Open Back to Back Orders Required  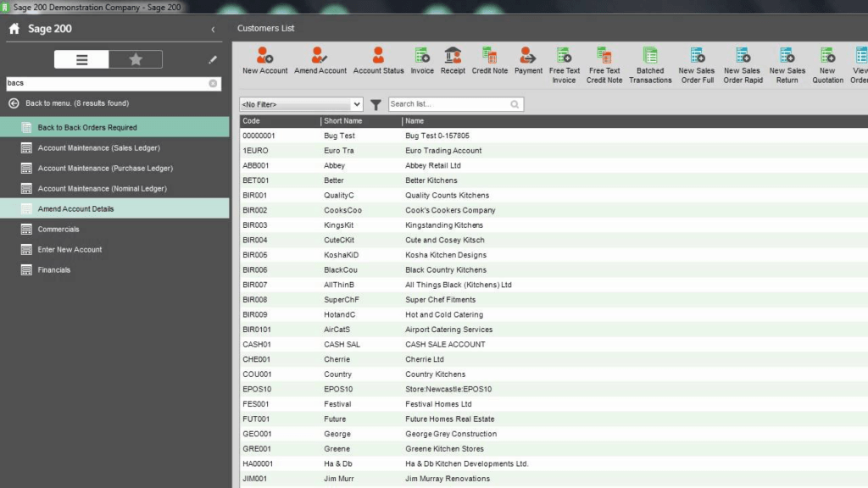(x=114, y=127)
